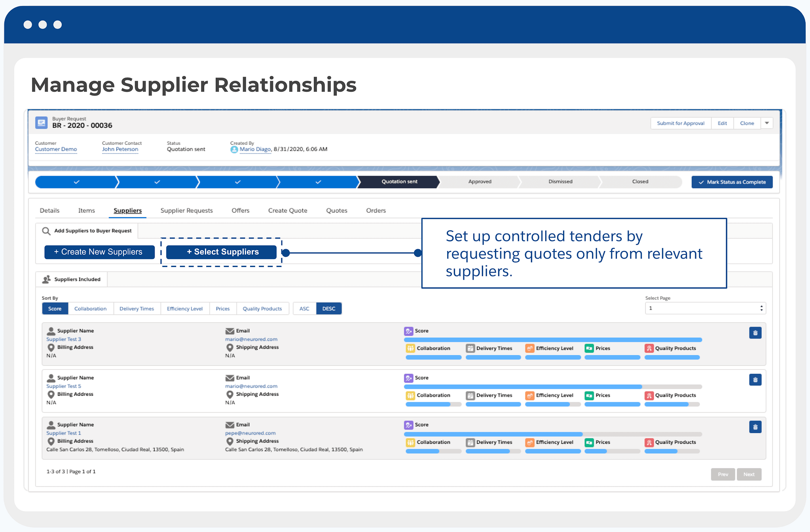Open the Create Quote tab
810x532 pixels.
pyautogui.click(x=288, y=210)
